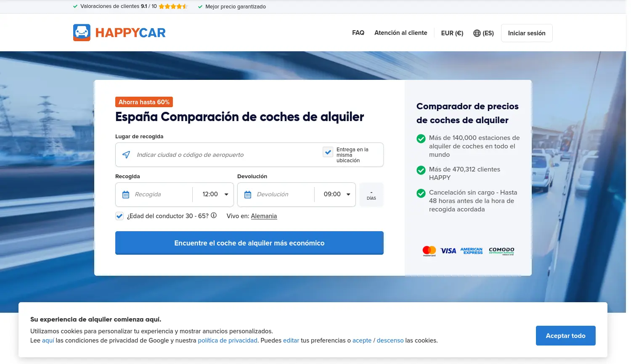This screenshot has height=364, width=631.
Task: Click the pickup location input field
Action: (x=210, y=154)
